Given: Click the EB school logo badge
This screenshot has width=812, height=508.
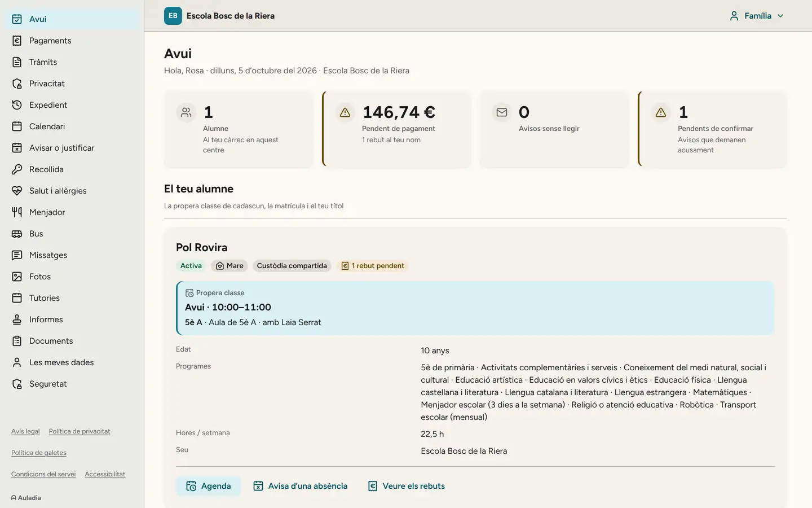Looking at the screenshot, I should coord(173,16).
